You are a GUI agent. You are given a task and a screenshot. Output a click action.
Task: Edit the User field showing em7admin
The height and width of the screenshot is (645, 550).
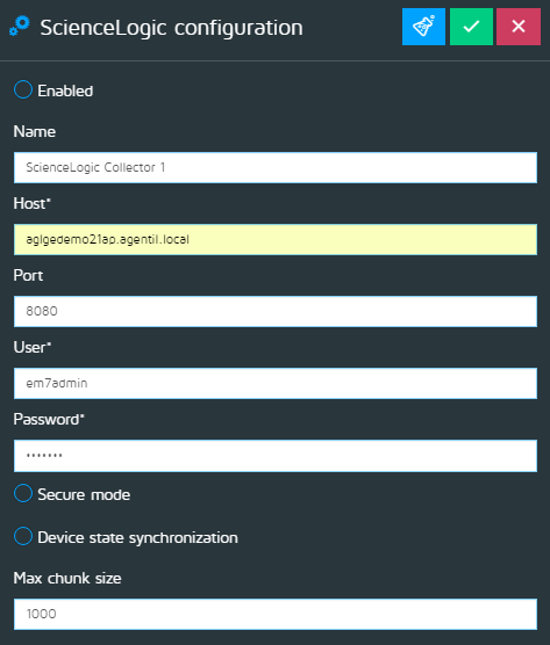click(x=275, y=383)
